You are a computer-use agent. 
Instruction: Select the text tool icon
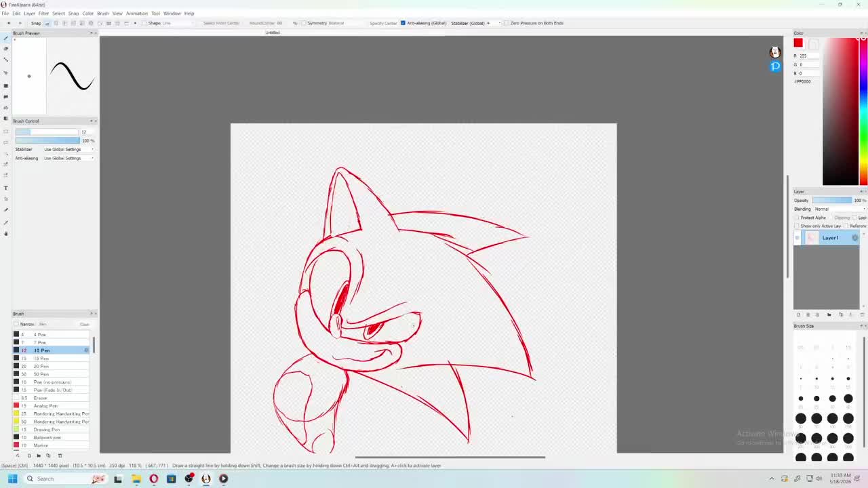[x=6, y=188]
